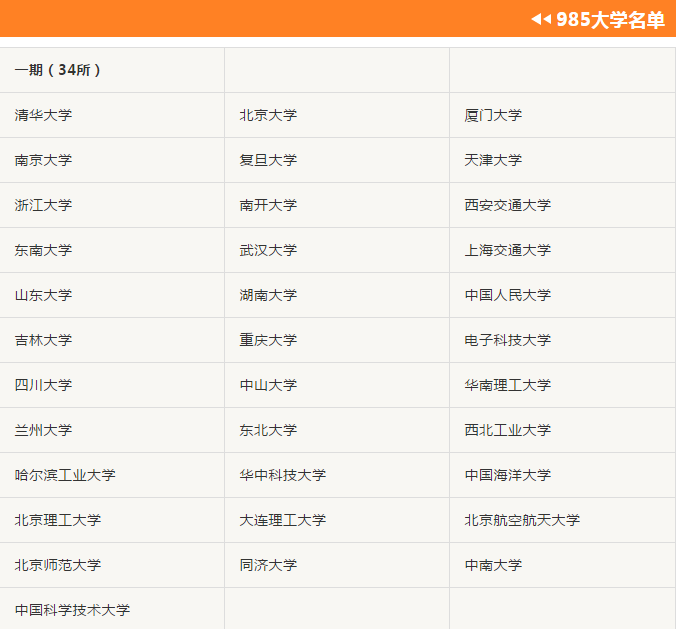678x629 pixels.
Task: Choose the 武汉大学 entry
Action: 268,250
